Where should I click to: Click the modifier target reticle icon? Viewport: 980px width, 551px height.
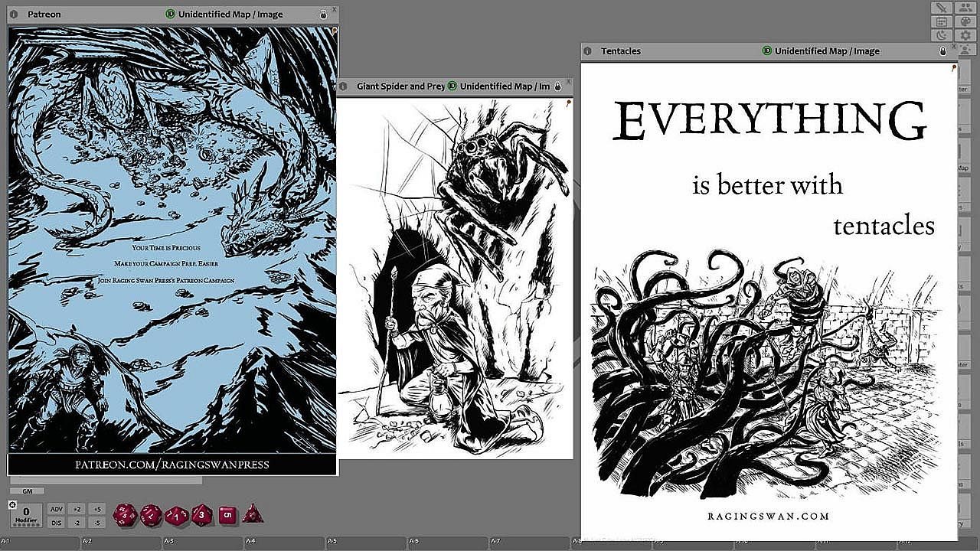(13, 505)
